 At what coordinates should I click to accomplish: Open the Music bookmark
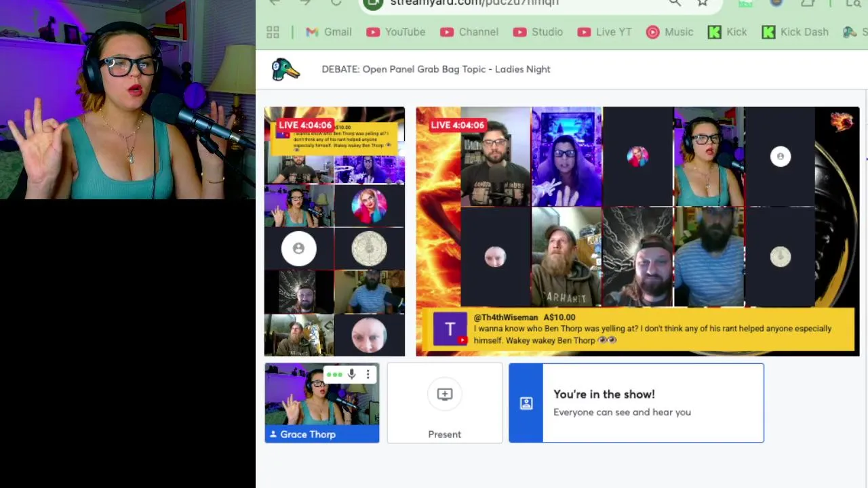point(670,32)
